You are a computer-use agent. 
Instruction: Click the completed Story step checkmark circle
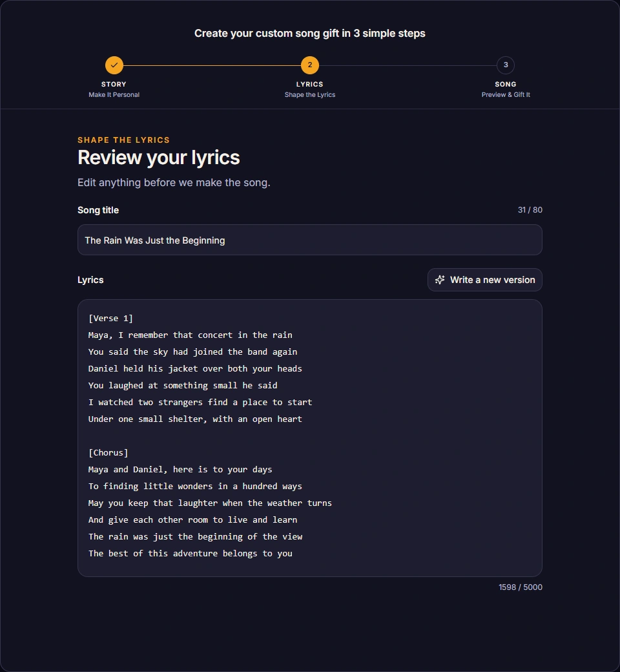coord(114,65)
